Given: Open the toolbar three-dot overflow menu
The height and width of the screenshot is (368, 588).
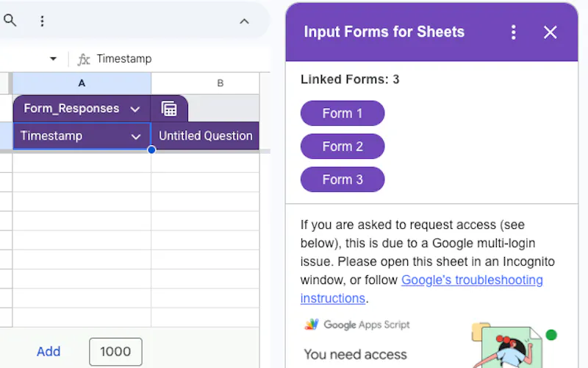Looking at the screenshot, I should [x=42, y=21].
